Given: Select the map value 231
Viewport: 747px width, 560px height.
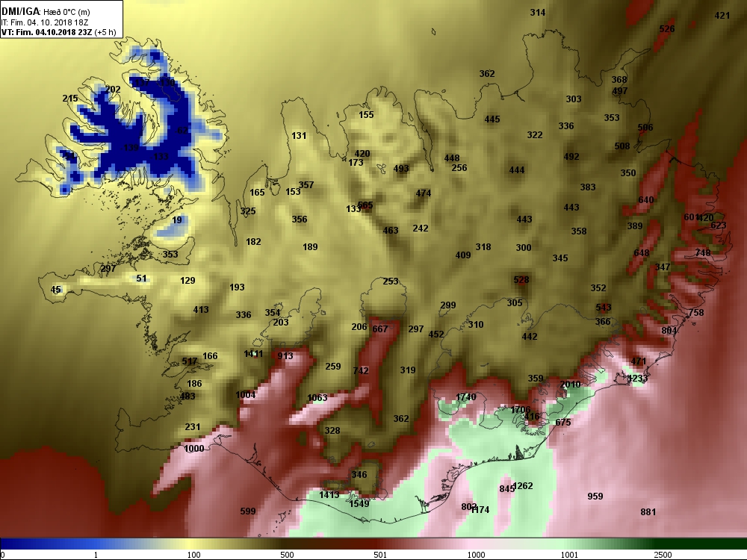Looking at the screenshot, I should point(193,427).
